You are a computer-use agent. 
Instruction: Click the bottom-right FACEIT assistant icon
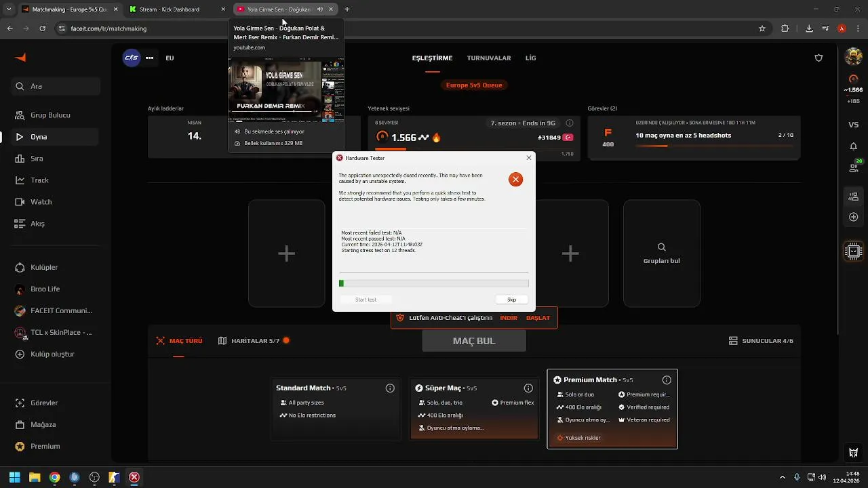(854, 453)
